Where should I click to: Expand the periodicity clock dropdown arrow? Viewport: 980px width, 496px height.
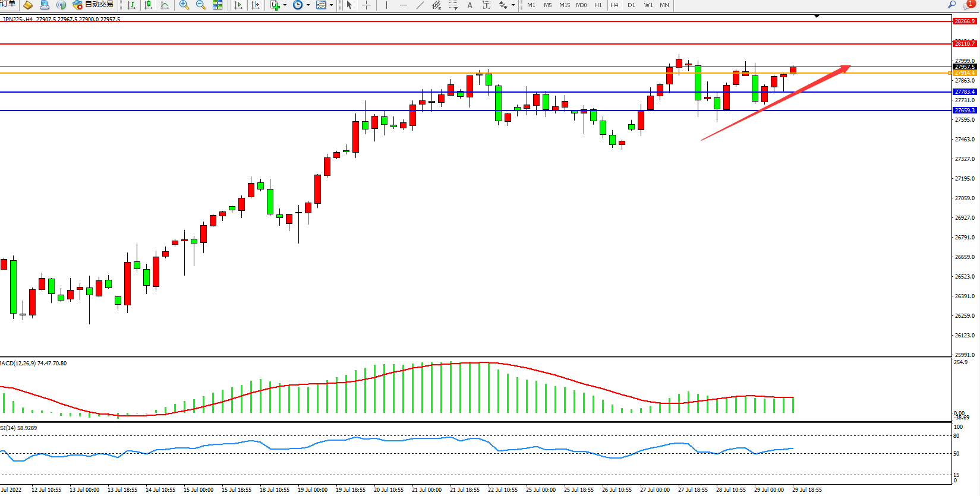click(x=308, y=5)
